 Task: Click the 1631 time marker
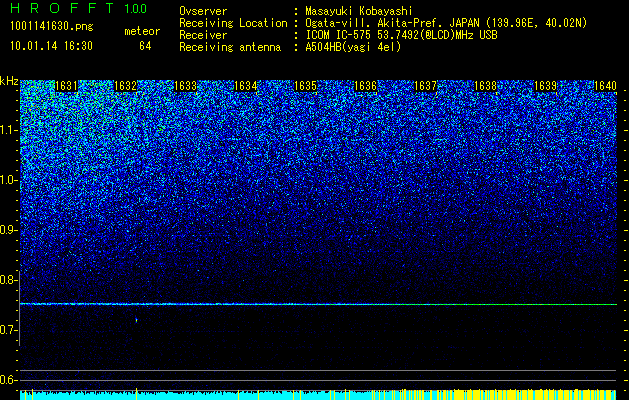click(x=66, y=86)
